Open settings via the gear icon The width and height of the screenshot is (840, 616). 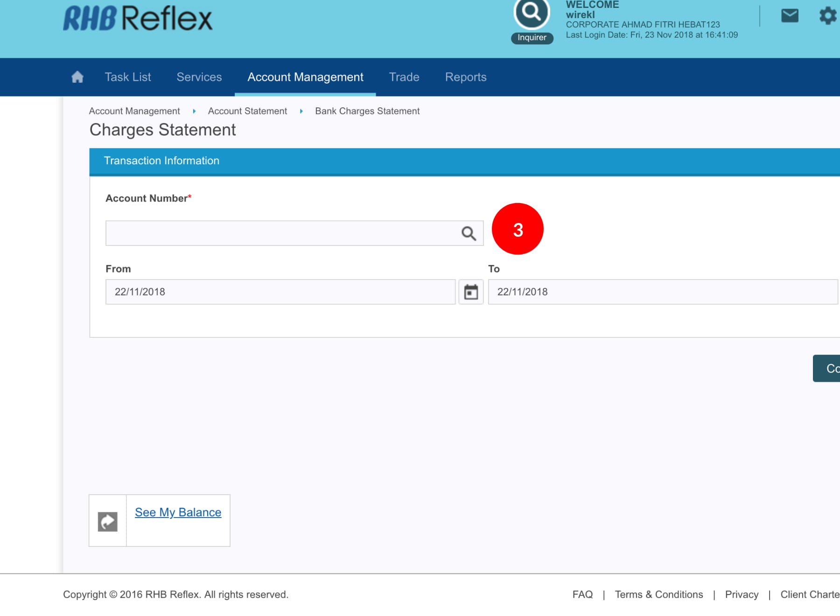point(828,16)
